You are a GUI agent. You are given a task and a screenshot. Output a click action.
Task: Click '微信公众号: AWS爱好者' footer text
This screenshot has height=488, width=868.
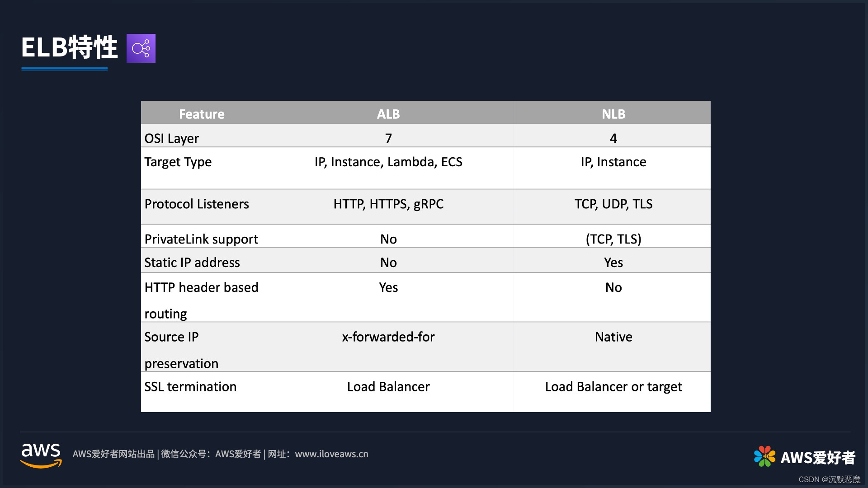[211, 454]
